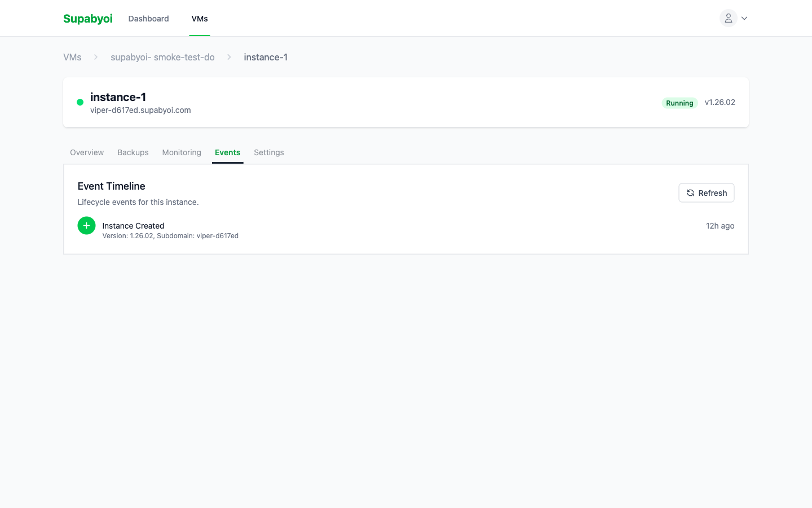812x508 pixels.
Task: Open the Dashboard navigation item
Action: tap(148, 18)
